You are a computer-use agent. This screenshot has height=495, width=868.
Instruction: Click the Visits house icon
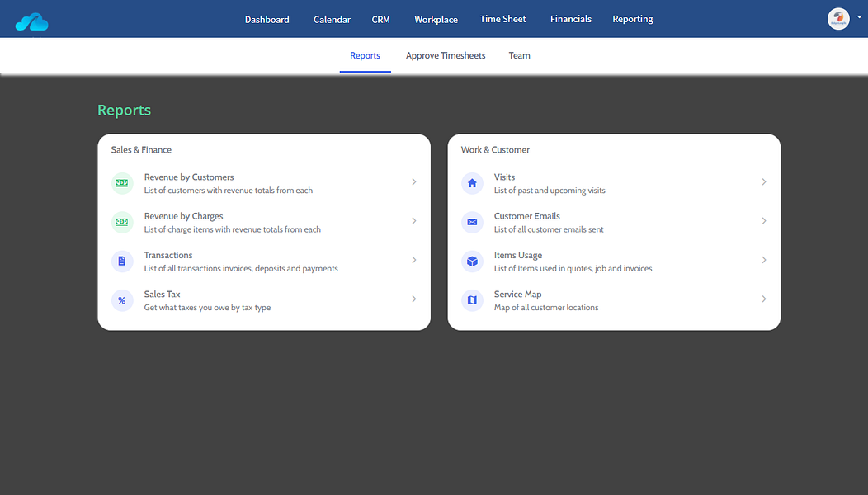[x=472, y=182]
